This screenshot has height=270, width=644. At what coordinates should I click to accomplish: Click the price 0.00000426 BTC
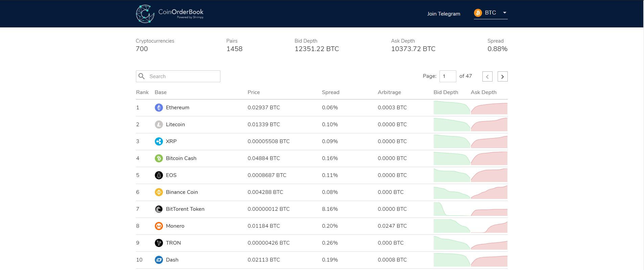click(x=269, y=243)
